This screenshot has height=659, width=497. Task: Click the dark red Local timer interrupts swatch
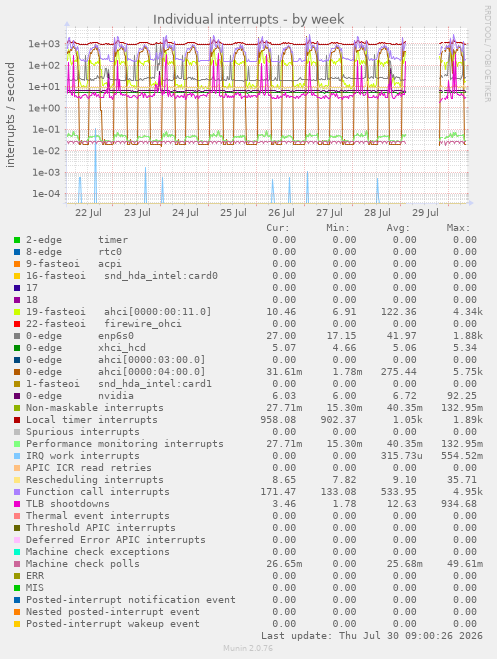(17, 420)
